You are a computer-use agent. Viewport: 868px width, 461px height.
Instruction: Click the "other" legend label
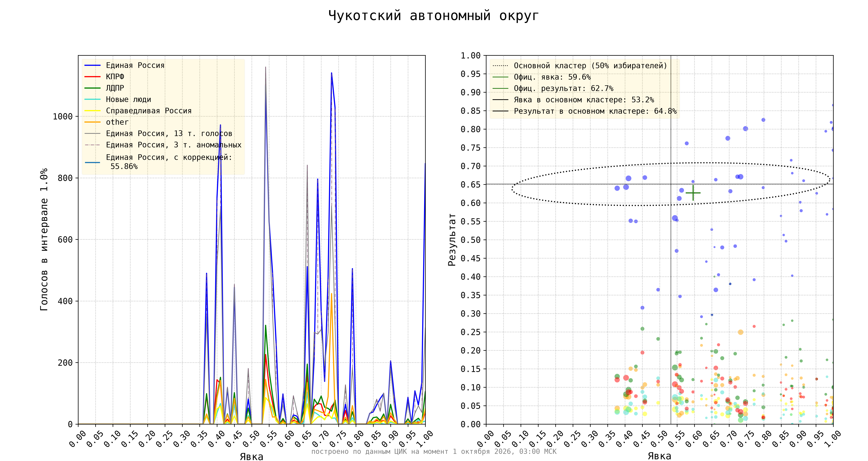point(117,122)
